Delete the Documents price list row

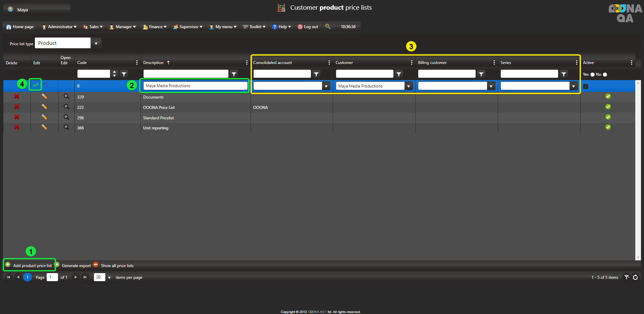click(16, 97)
